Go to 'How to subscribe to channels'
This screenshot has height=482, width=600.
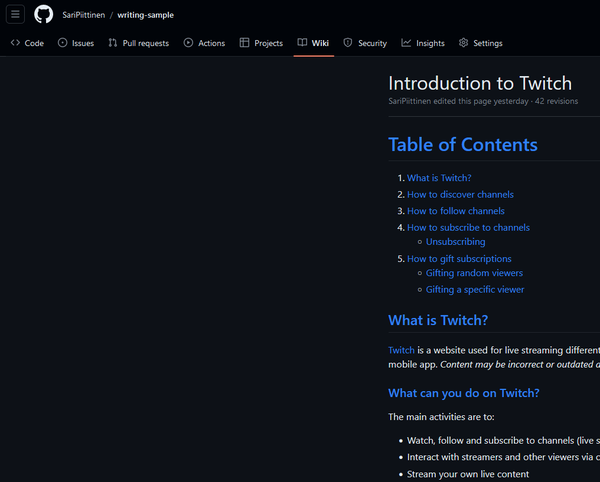468,227
